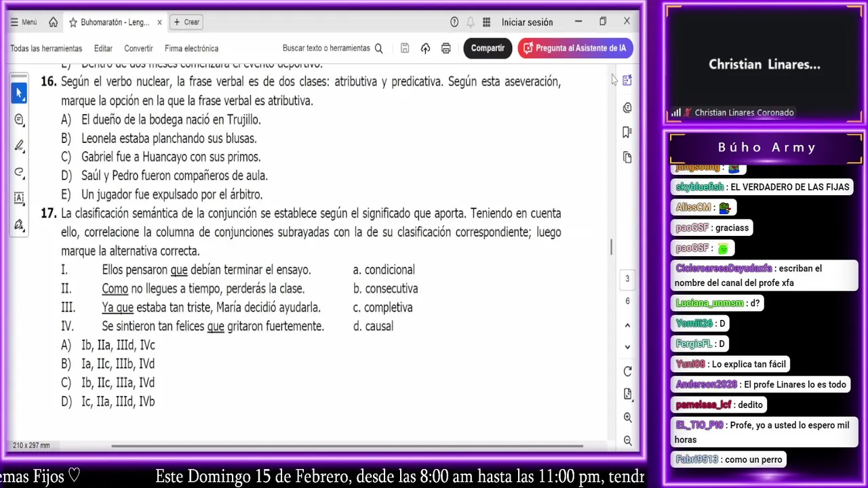Select the fill and sign pen tool

[19, 224]
